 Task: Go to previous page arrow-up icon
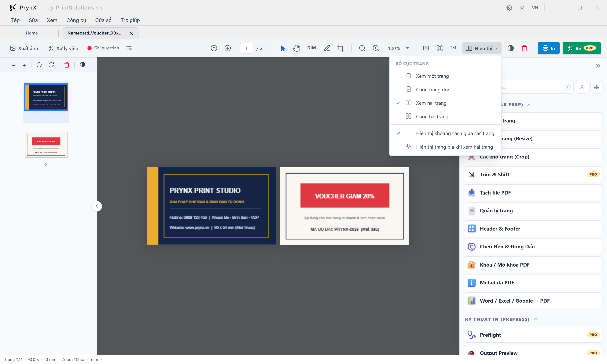point(214,48)
